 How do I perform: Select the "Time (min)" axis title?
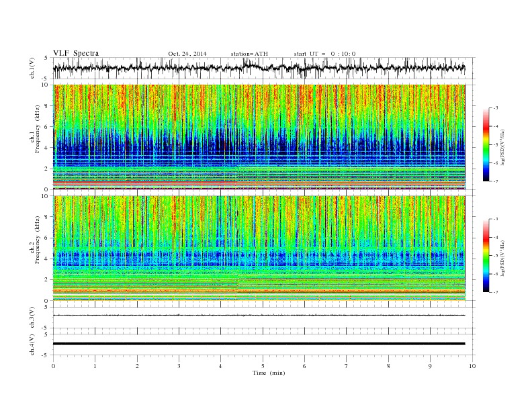pos(269,373)
